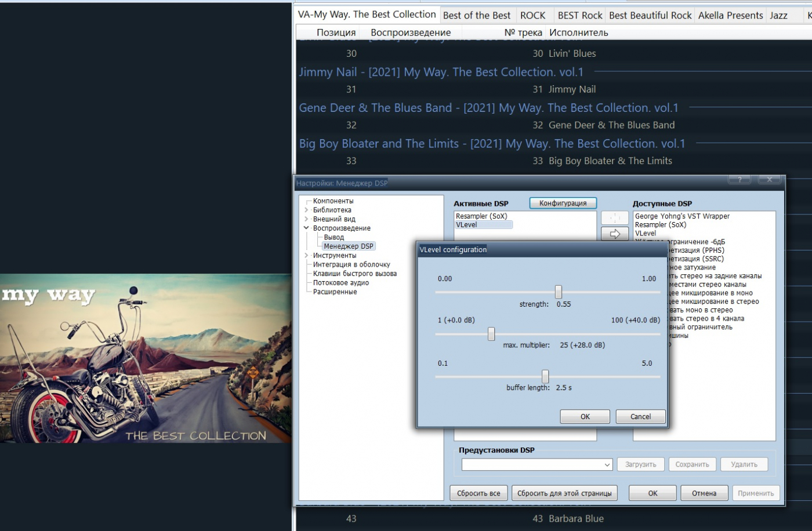Screen dimensions: 812x531
Task: Collapse the Воспроизведение tree node
Action: tap(306, 228)
